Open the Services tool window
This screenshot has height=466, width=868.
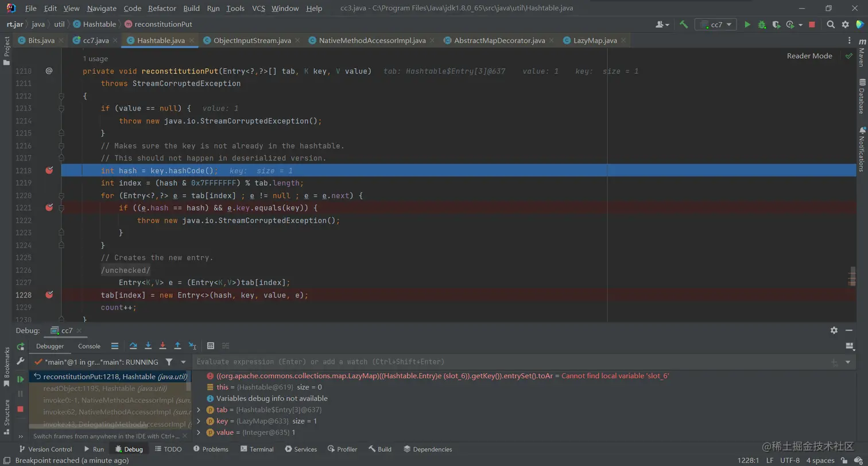[x=301, y=449]
